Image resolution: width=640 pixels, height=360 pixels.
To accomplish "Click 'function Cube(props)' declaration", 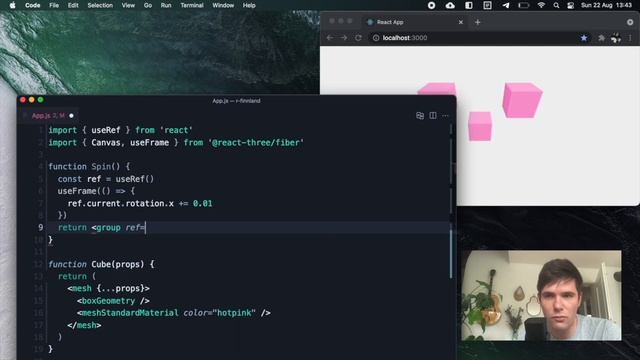I will 101,264.
